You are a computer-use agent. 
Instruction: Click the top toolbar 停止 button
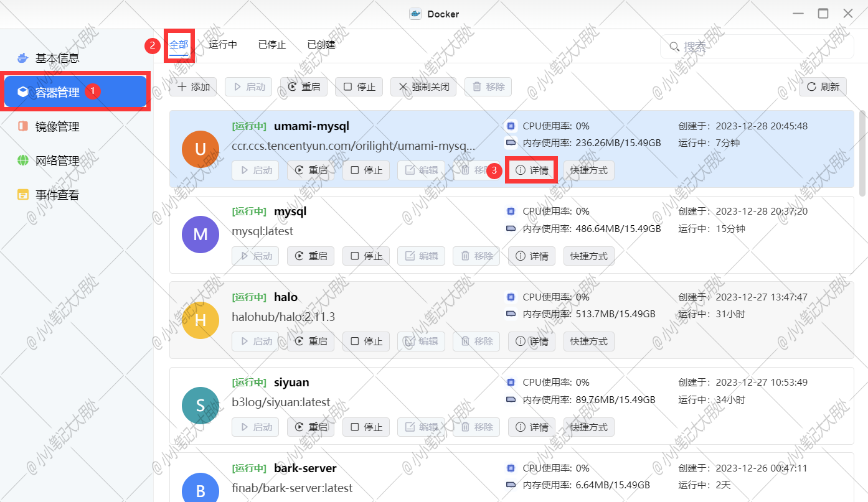[359, 87]
